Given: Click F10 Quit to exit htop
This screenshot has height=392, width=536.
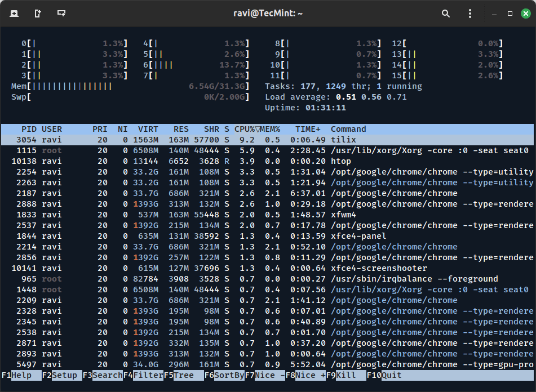Looking at the screenshot, I should point(384,375).
